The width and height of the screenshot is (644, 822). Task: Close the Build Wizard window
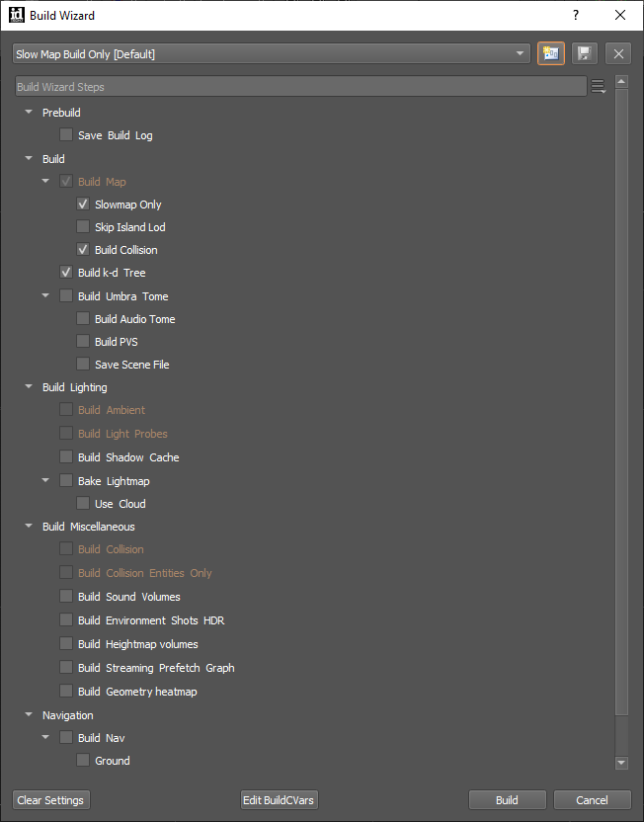click(620, 15)
